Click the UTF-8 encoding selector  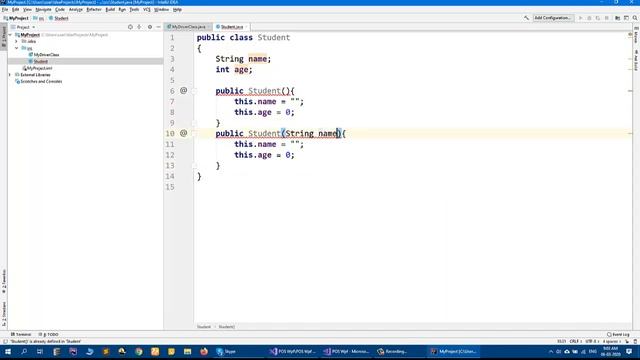(591, 341)
